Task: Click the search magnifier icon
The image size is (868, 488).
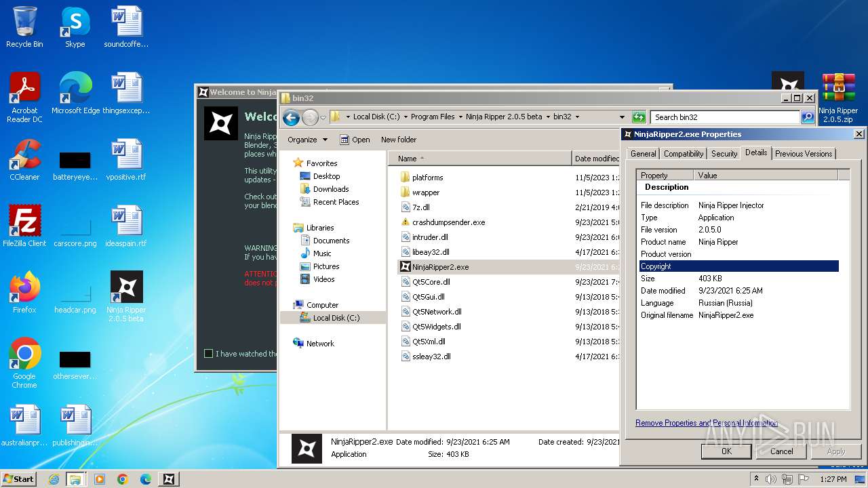Action: pos(807,117)
